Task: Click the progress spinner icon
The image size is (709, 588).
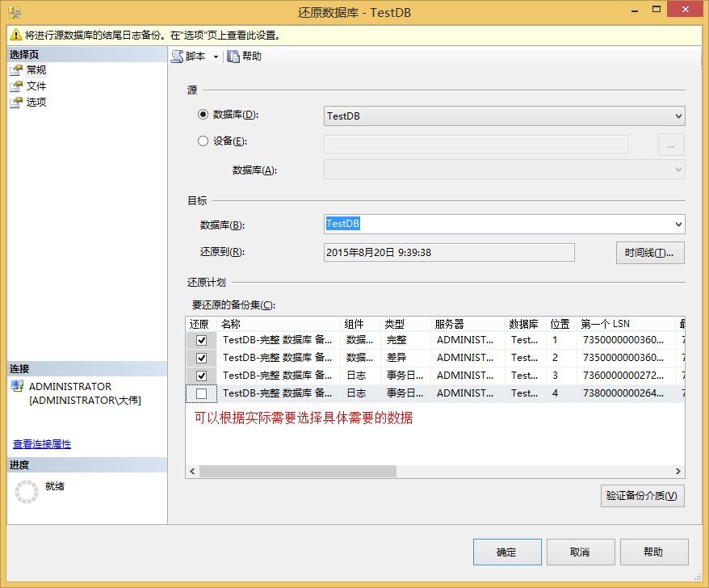Action: tap(27, 492)
